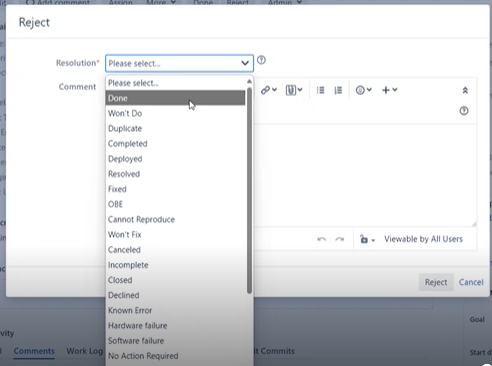Select OBE resolution option
This screenshot has width=492, height=366.
coord(176,204)
